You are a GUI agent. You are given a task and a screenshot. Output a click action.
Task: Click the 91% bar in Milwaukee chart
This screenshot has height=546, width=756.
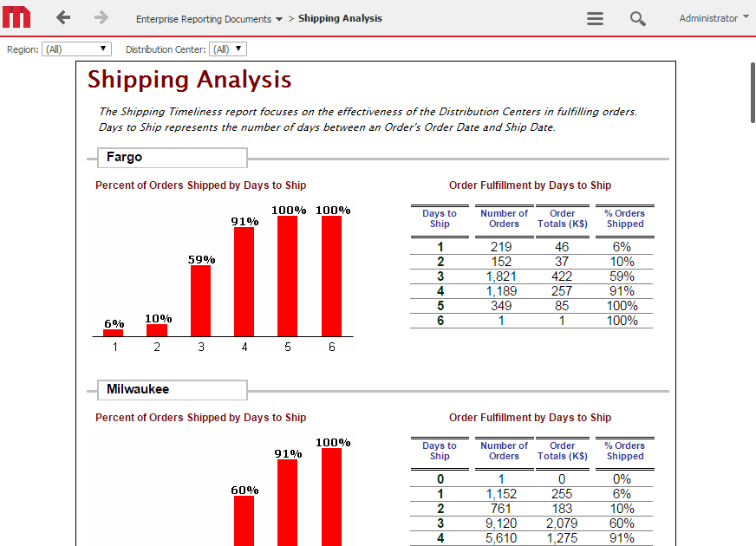287,502
